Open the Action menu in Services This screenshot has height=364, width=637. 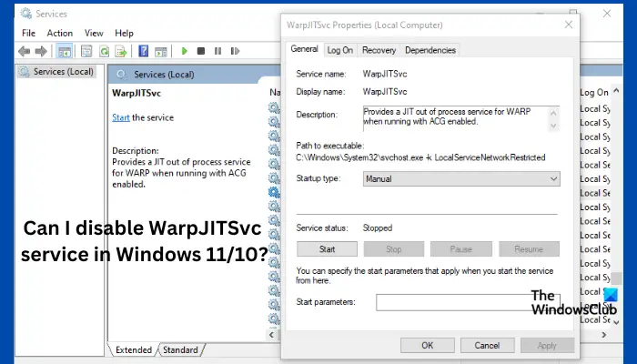60,34
